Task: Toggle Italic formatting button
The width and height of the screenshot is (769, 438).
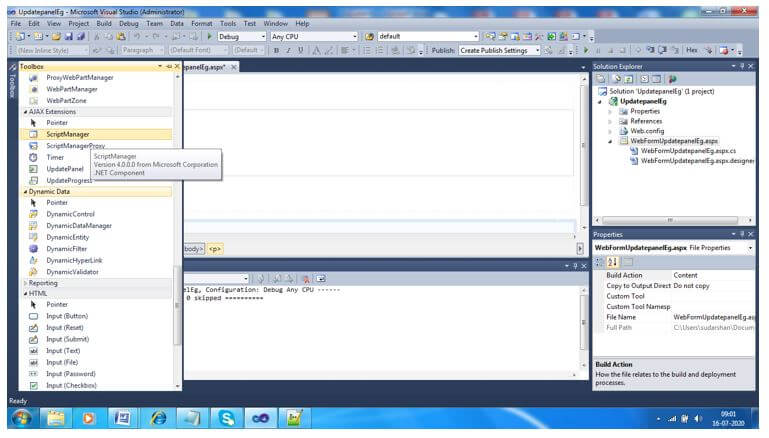Action: 288,50
